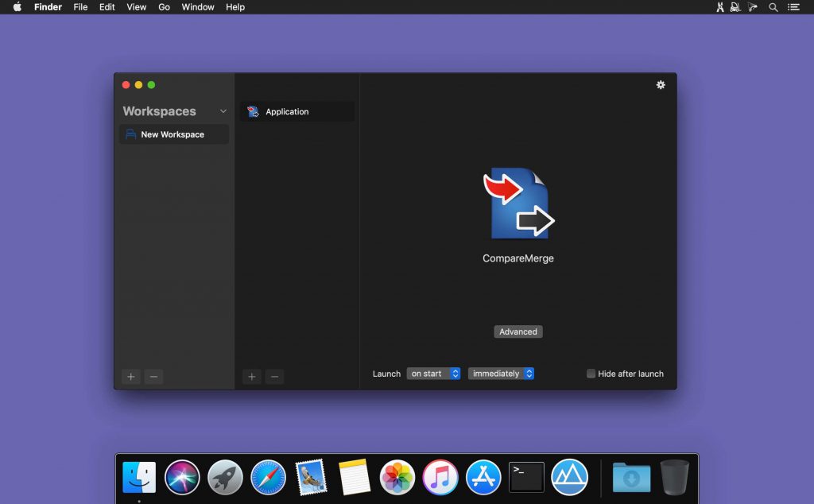Click the CompareMerge application icon
The image size is (814, 504).
[x=517, y=201]
